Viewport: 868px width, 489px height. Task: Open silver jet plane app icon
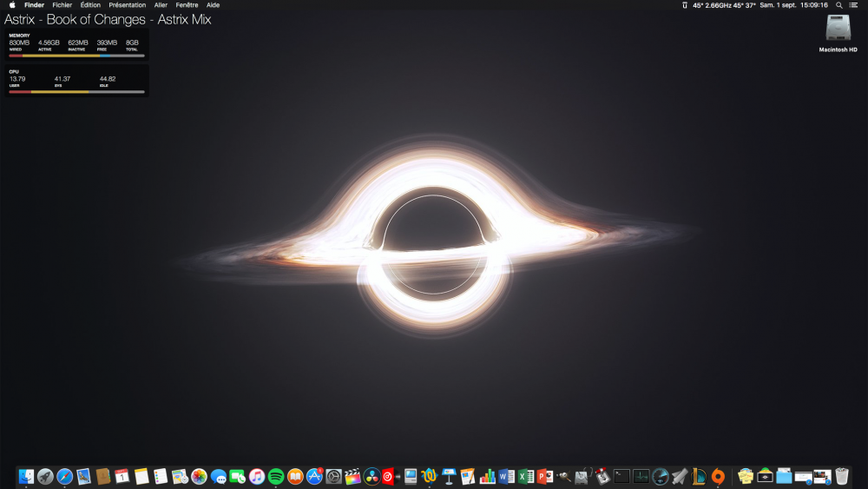680,476
